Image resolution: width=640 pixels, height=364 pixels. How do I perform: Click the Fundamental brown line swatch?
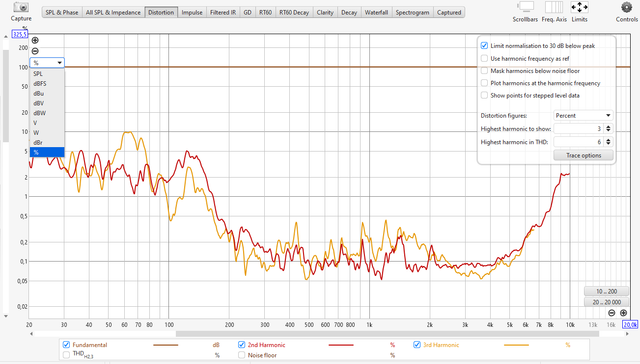tap(166, 345)
